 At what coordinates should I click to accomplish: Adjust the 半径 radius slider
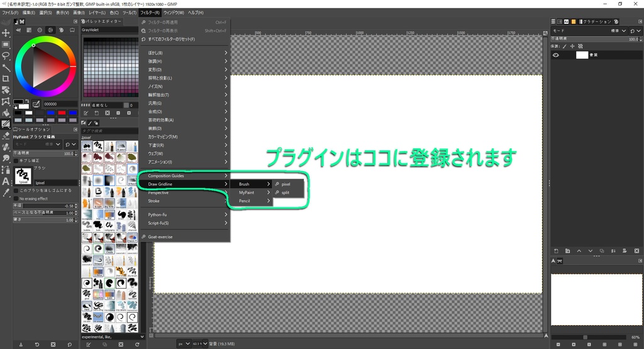tap(45, 206)
